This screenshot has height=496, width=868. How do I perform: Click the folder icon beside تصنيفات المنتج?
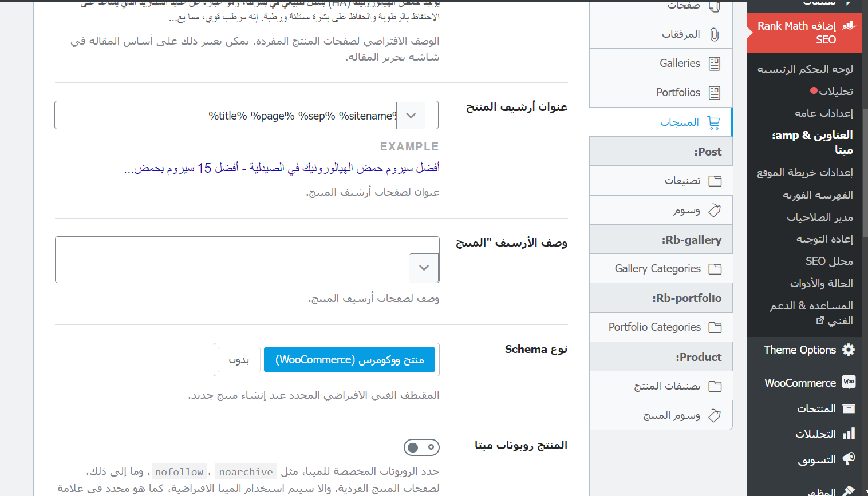(x=715, y=386)
